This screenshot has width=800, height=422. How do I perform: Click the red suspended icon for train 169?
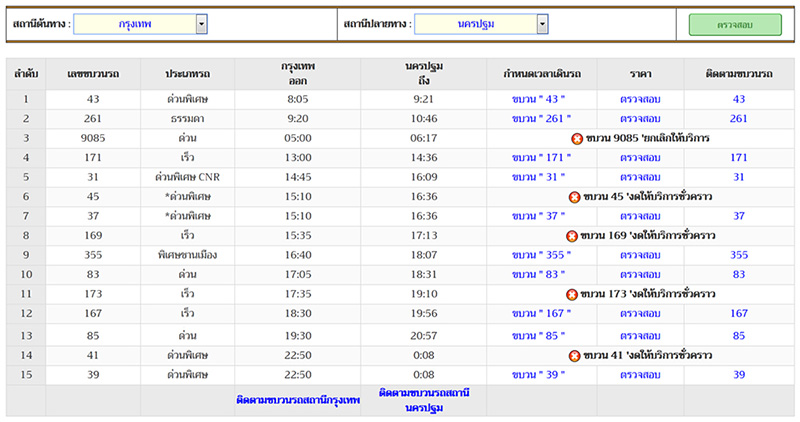coord(572,236)
